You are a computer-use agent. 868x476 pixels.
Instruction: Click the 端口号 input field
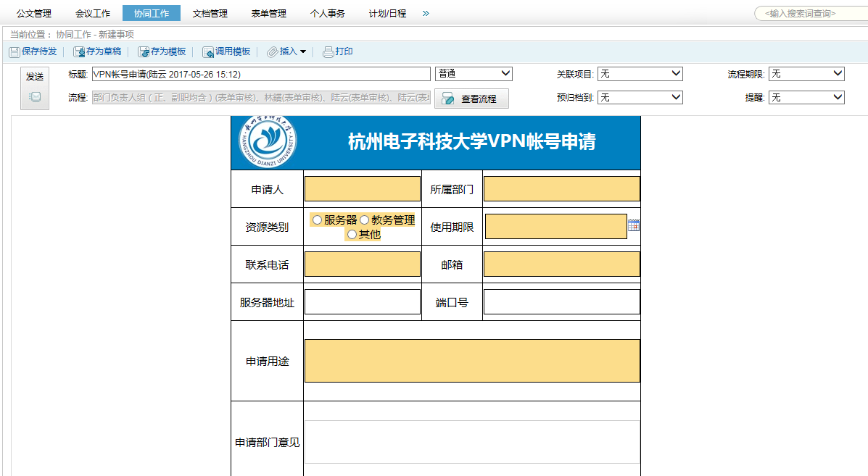[562, 302]
